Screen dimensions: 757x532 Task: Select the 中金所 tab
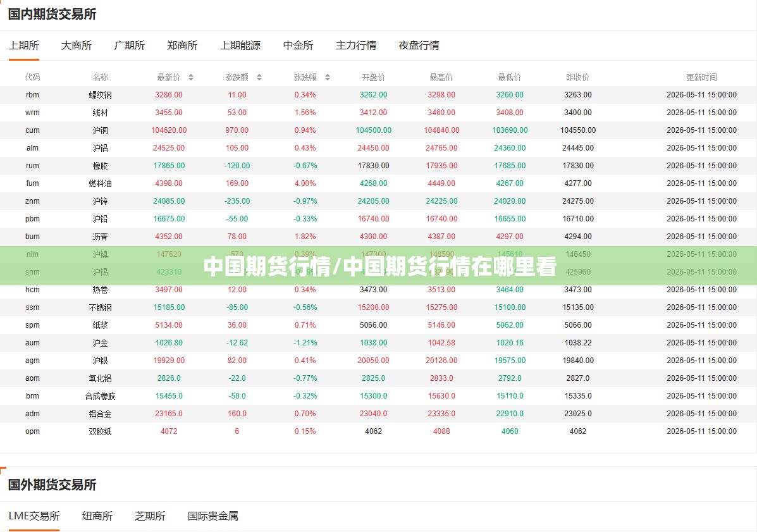[x=298, y=46]
